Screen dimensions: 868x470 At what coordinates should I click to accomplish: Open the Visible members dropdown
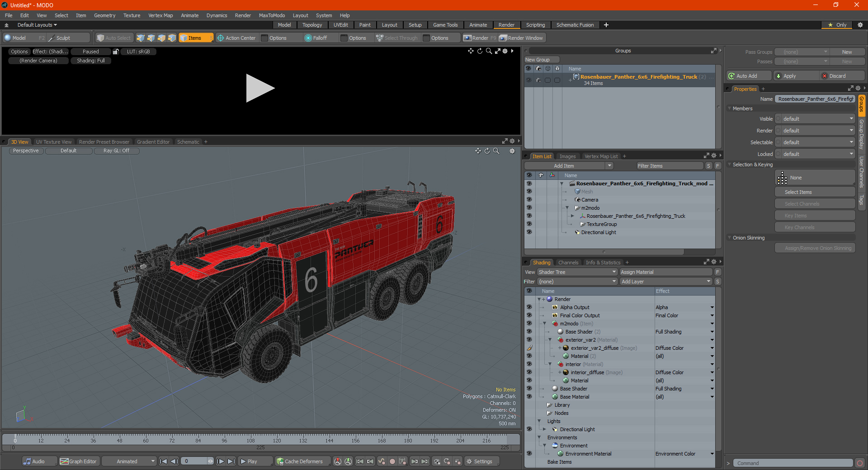(x=816, y=119)
